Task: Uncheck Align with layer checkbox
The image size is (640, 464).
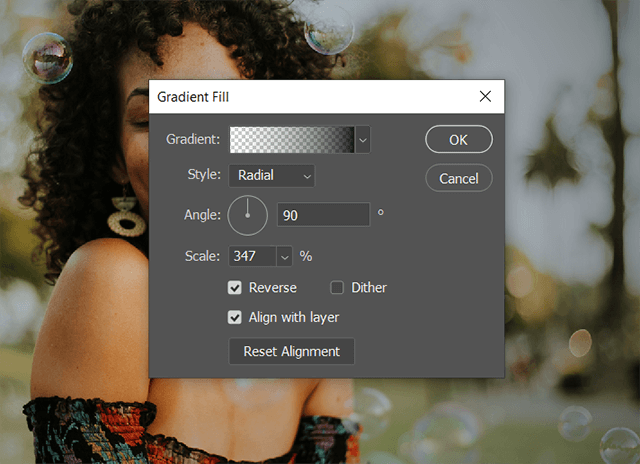Action: (235, 317)
